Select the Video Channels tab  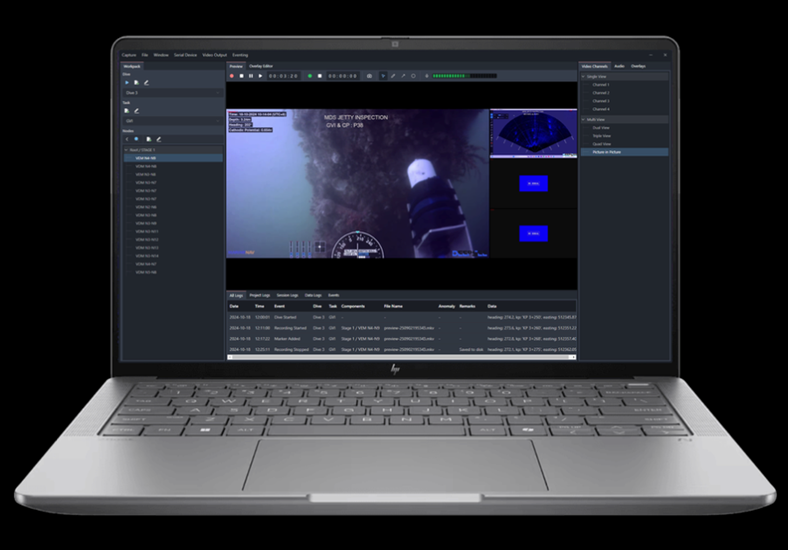click(595, 66)
